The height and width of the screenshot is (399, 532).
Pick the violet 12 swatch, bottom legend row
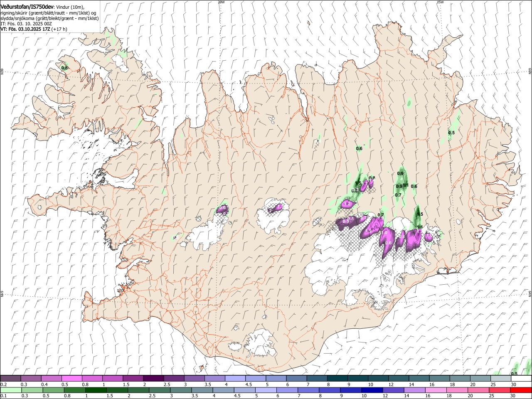pos(393,390)
